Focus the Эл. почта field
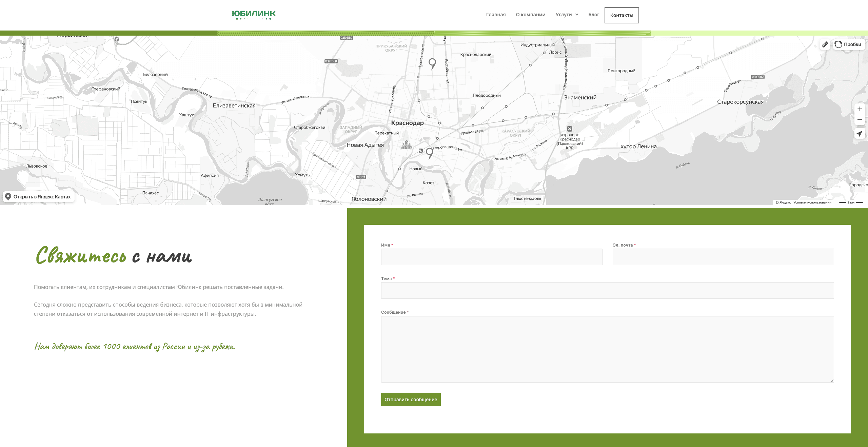This screenshot has width=868, height=447. click(x=723, y=257)
